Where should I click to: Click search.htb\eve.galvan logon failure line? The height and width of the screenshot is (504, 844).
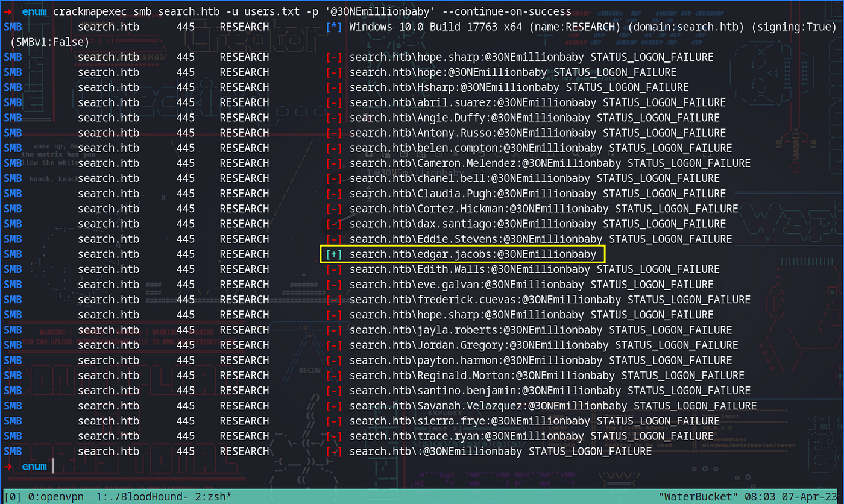531,285
